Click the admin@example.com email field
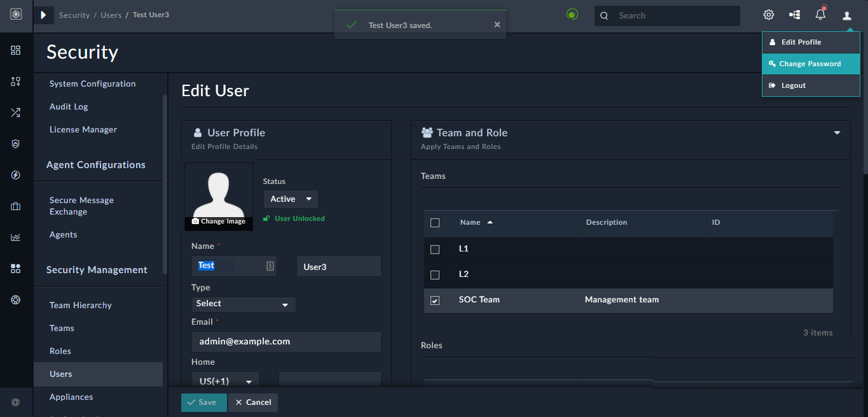Image resolution: width=868 pixels, height=417 pixels. click(x=286, y=342)
